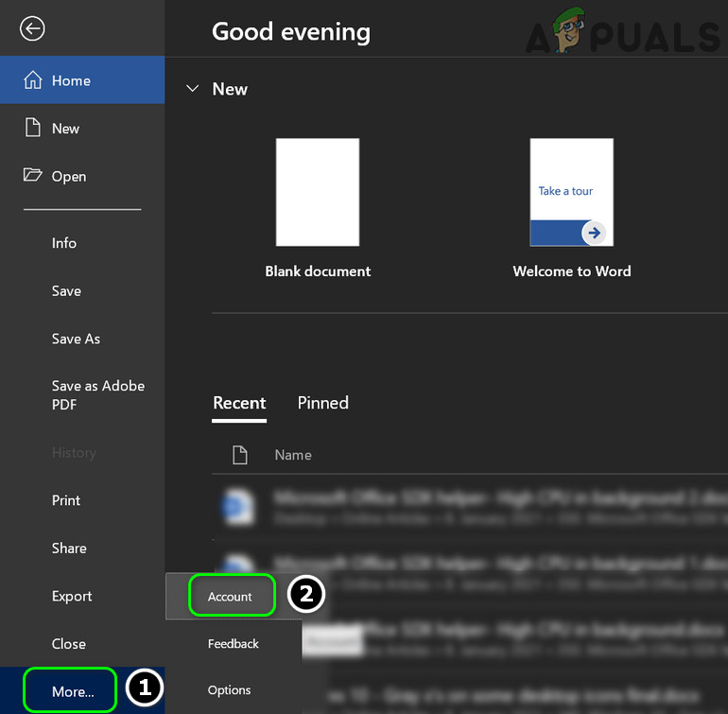728x714 pixels.
Task: Select Options from the popup menu
Action: click(x=234, y=689)
